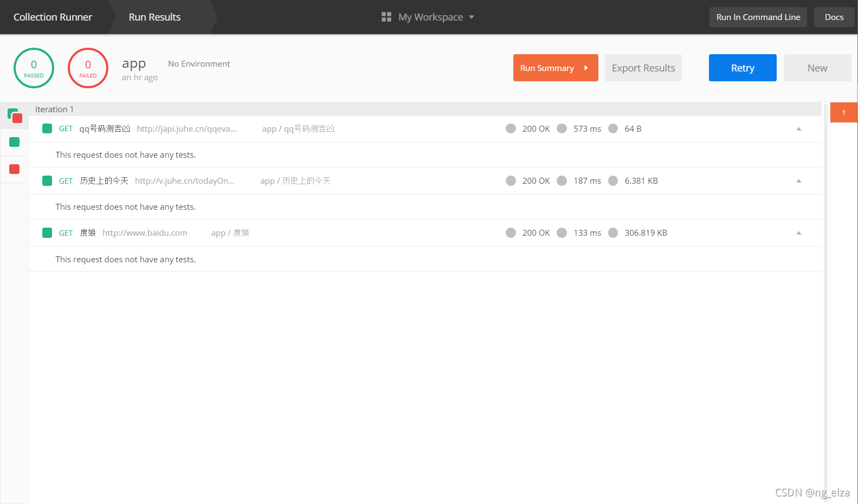This screenshot has width=858, height=504.
Task: Click Run In Command Line button
Action: point(758,17)
